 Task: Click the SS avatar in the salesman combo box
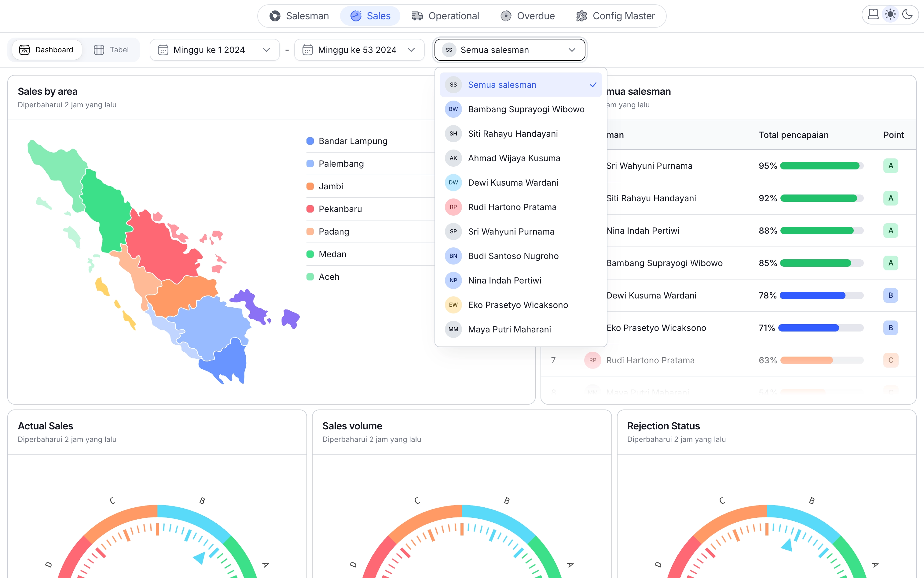tap(449, 50)
